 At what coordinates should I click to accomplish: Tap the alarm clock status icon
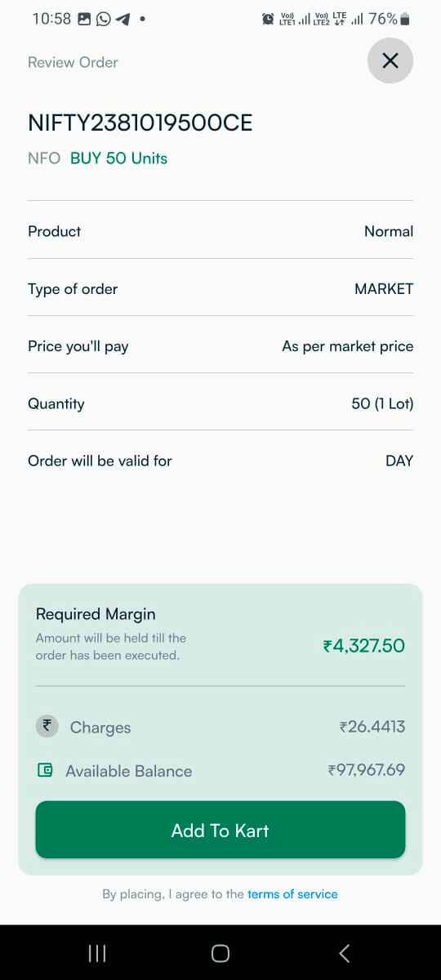pos(268,19)
